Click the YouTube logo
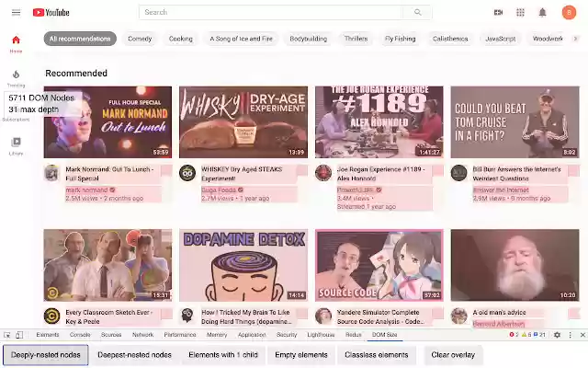 [x=51, y=12]
